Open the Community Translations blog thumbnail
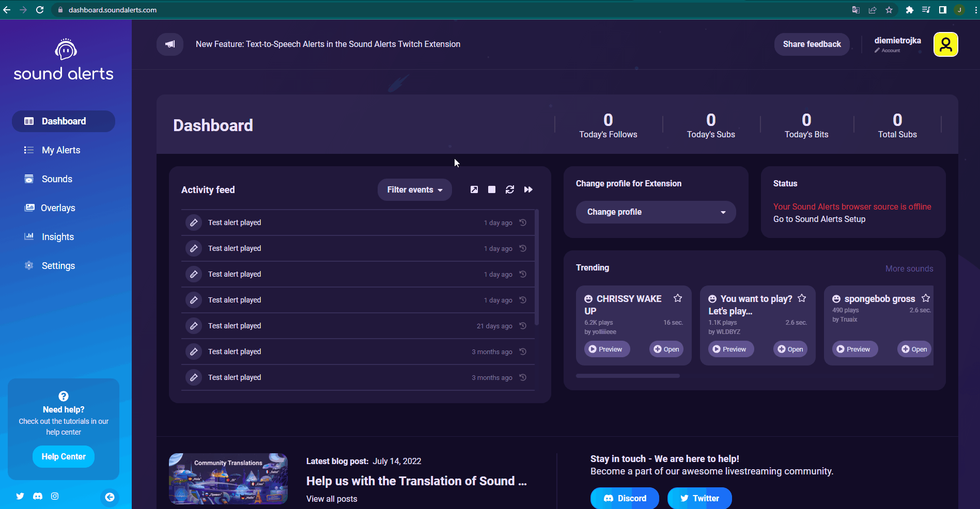The height and width of the screenshot is (509, 980). tap(228, 479)
